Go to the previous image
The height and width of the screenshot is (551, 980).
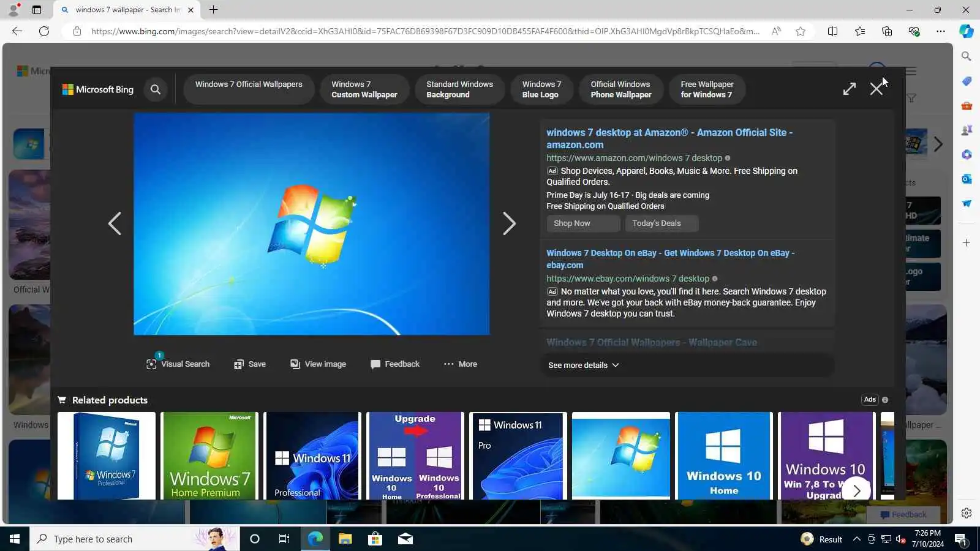click(x=115, y=223)
